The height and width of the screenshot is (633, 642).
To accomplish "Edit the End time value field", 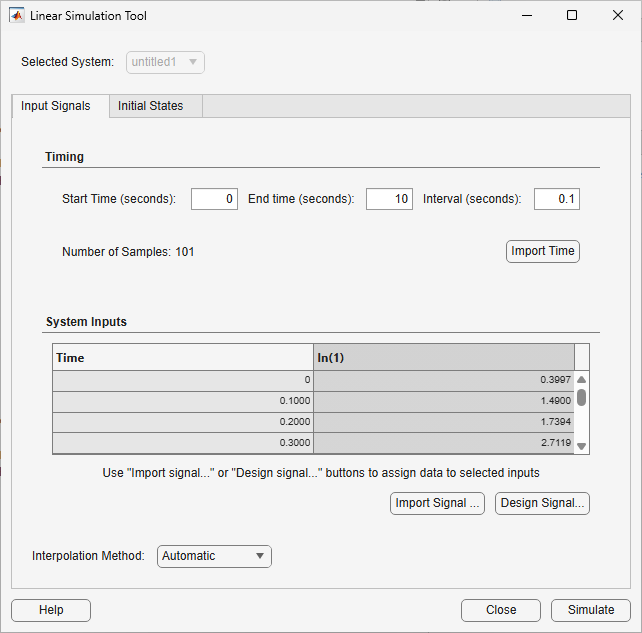I will pos(389,199).
